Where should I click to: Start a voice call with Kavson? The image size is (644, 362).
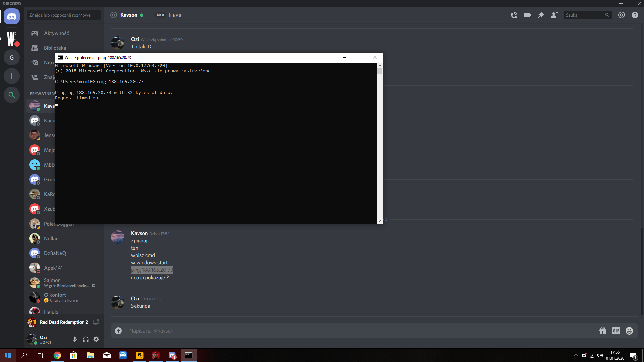click(514, 15)
